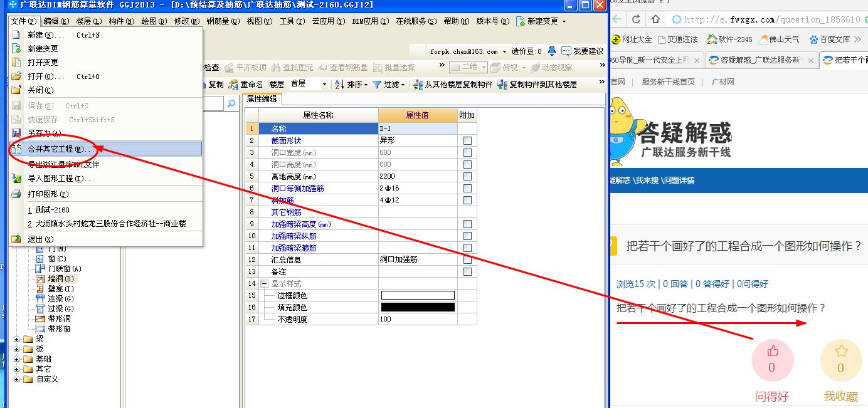The image size is (868, 408).
Task: Toggle 附加 checkbox for 斜加筋 row
Action: point(467,201)
